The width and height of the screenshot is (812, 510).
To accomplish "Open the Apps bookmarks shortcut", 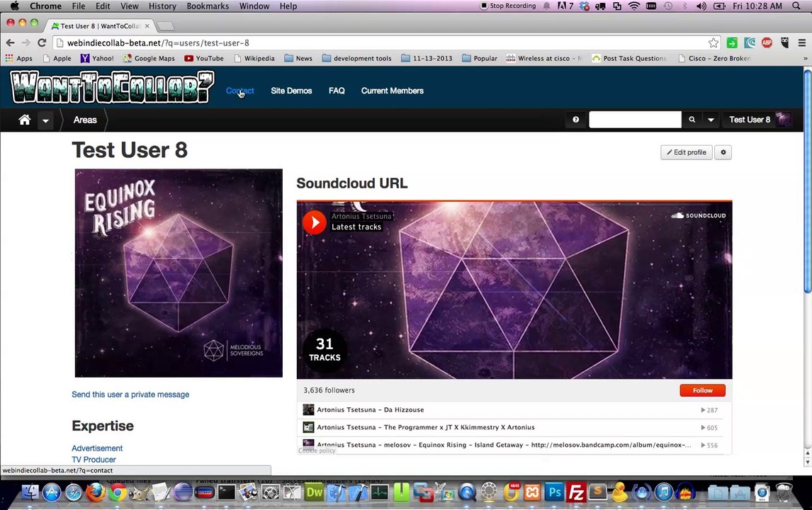I will [18, 59].
